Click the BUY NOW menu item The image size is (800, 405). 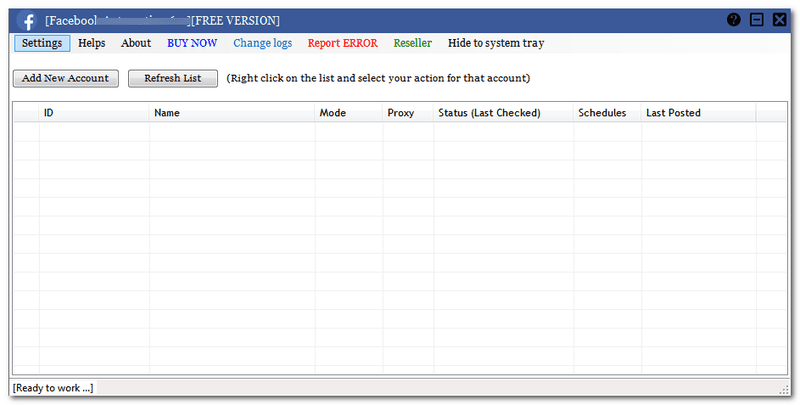click(x=192, y=43)
